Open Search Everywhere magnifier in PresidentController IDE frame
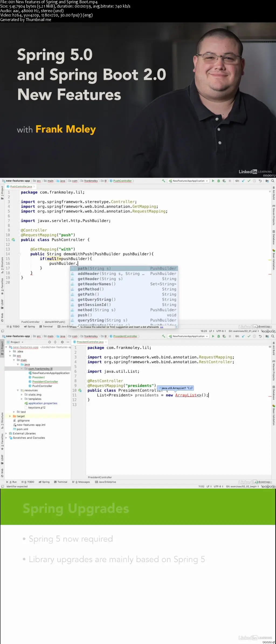Viewport: 276px width, 644px height. pos(272,336)
